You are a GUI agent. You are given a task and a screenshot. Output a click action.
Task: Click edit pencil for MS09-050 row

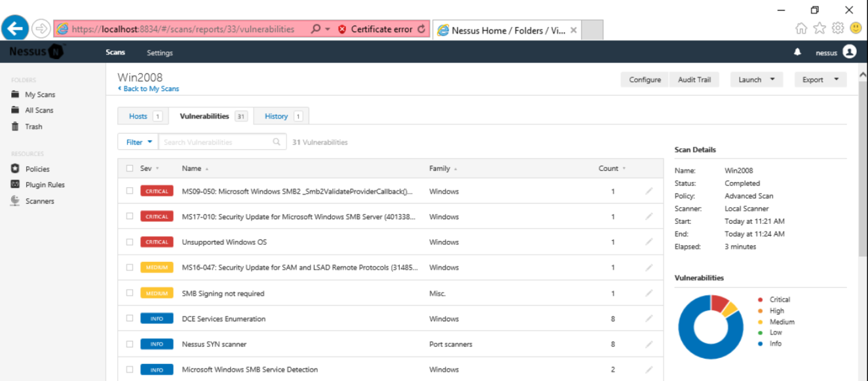649,191
